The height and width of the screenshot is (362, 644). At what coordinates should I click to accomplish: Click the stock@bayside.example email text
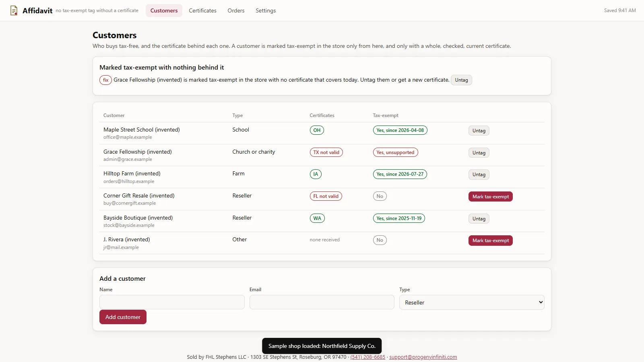(129, 225)
